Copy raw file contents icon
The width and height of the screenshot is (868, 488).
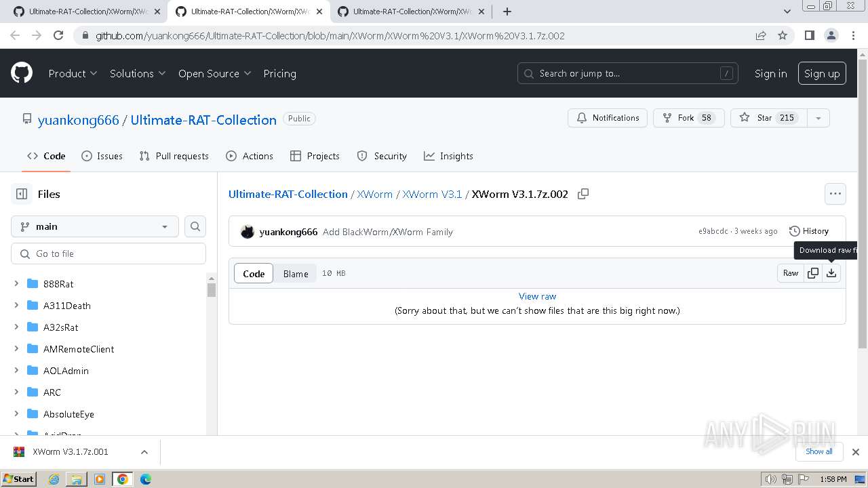(x=813, y=273)
